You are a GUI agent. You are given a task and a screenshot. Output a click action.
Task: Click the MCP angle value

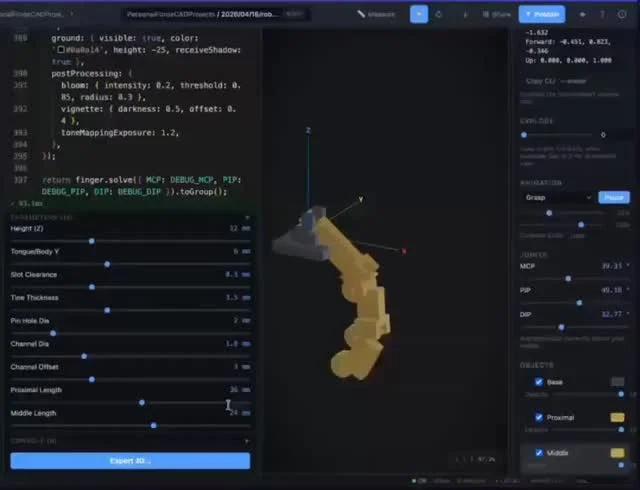click(x=612, y=266)
